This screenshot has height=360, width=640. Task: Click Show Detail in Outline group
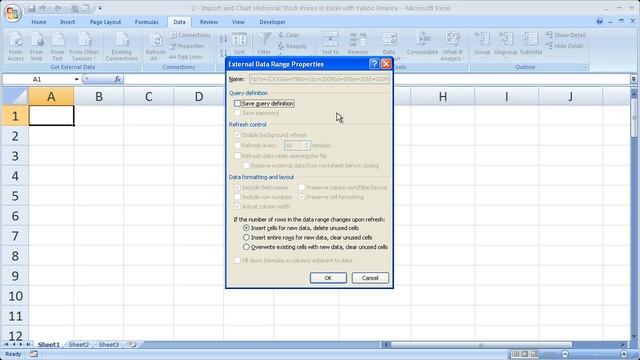566,35
